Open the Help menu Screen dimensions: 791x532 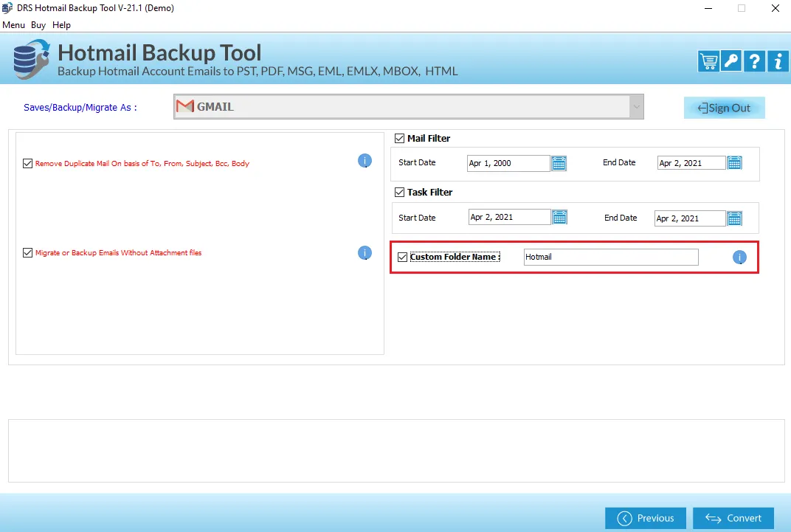pyautogui.click(x=61, y=24)
